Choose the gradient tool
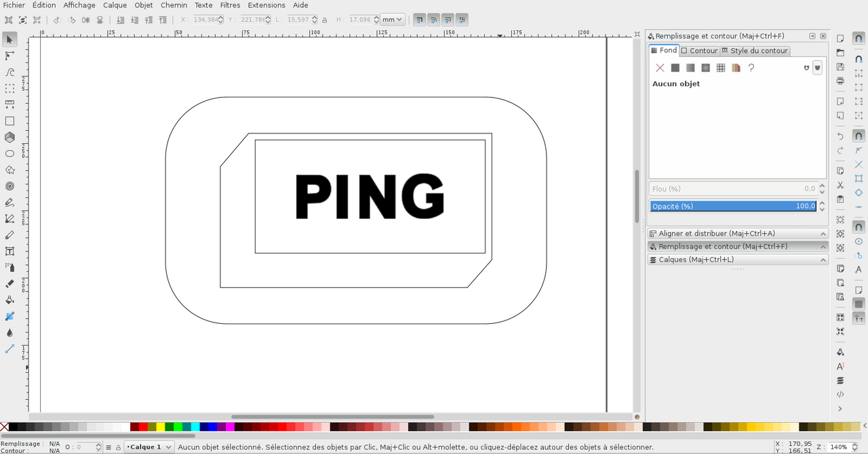The height and width of the screenshot is (454, 868). click(9, 316)
